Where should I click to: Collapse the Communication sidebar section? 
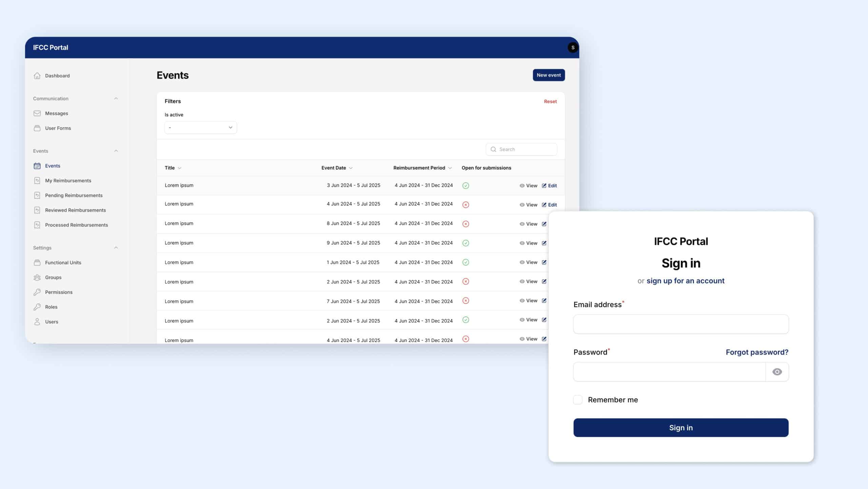point(116,98)
